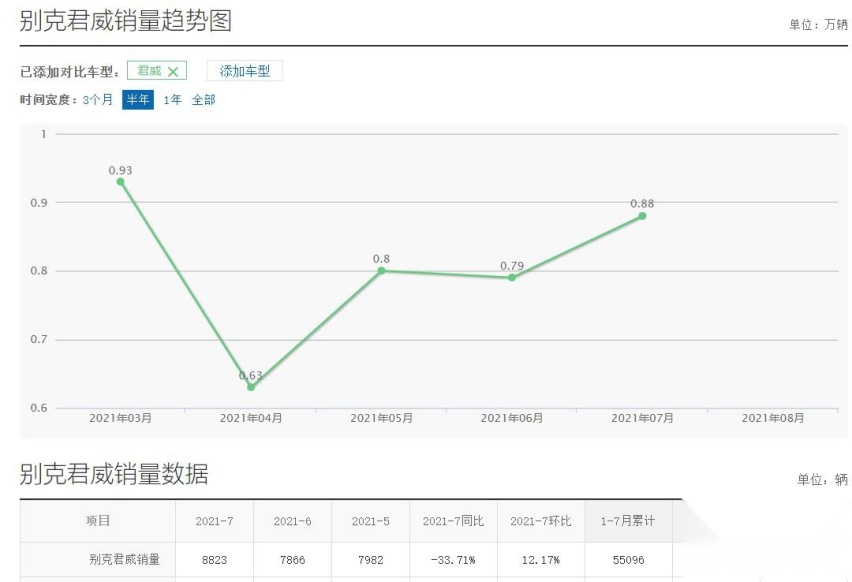The width and height of the screenshot is (852, 582).
Task: Click the 2021年04月 axis label
Action: 251,418
